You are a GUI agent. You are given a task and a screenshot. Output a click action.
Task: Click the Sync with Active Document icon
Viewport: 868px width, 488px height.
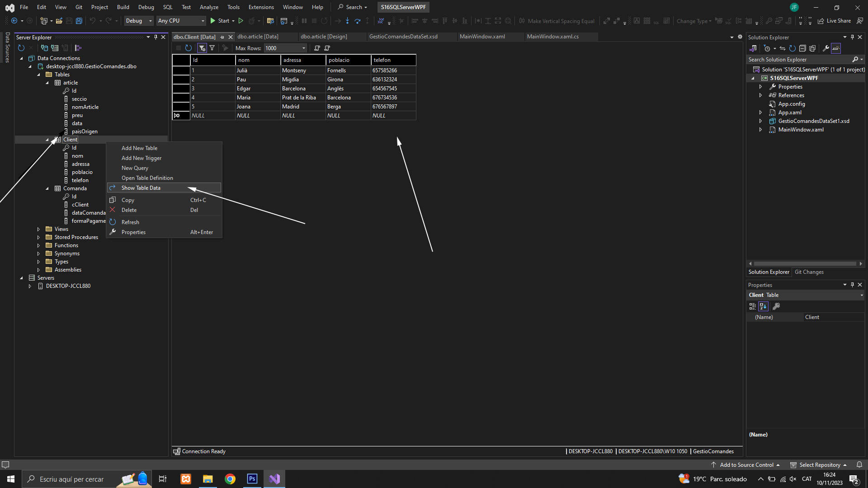click(782, 48)
